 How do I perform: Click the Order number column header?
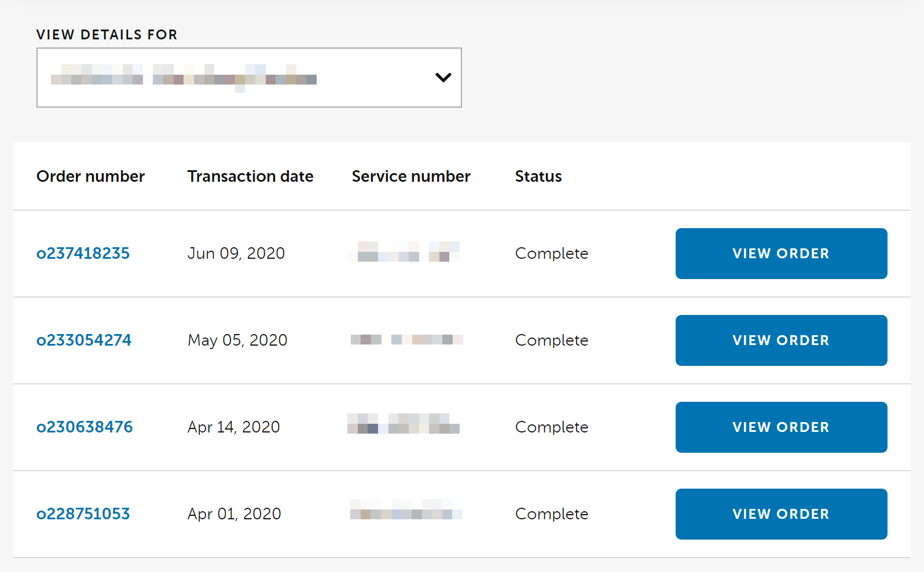91,176
